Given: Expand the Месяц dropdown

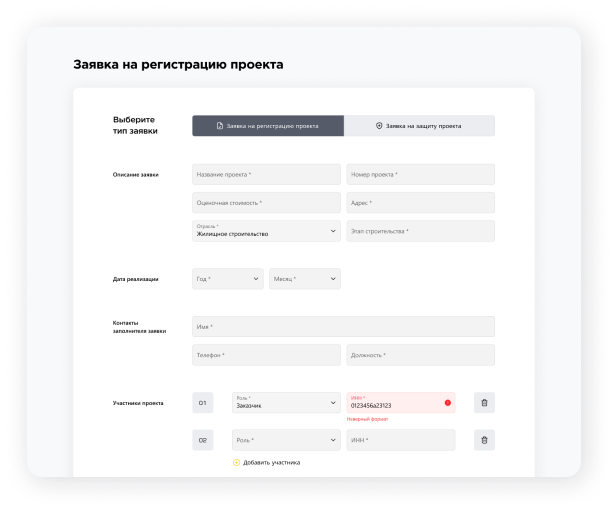Looking at the screenshot, I should click(305, 279).
